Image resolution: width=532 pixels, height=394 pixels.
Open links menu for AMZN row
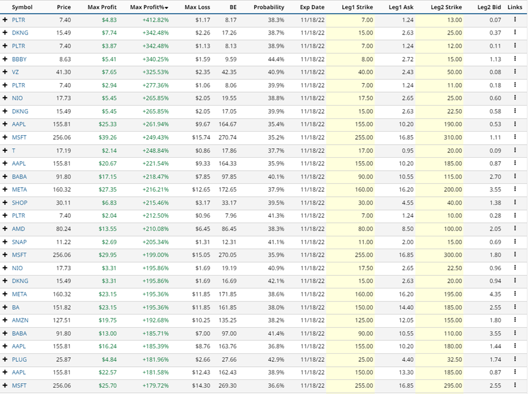click(514, 320)
